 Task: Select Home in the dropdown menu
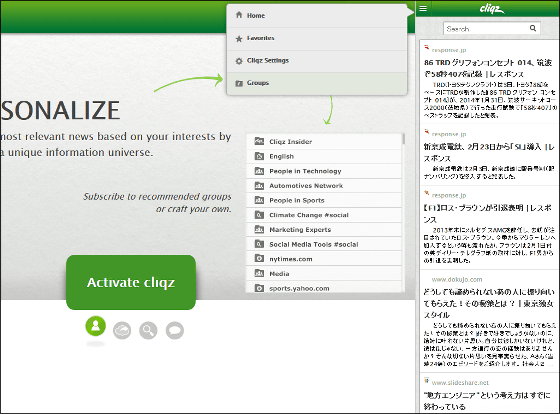(317, 16)
